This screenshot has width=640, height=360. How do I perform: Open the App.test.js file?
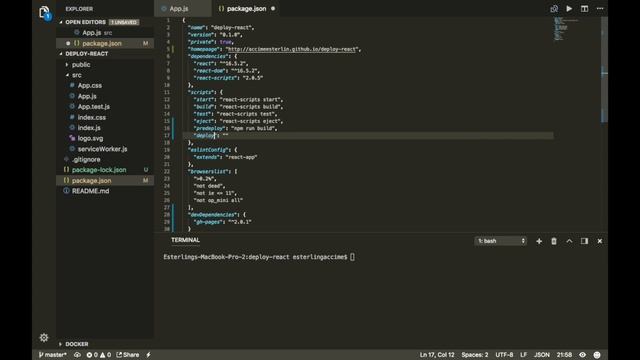93,107
